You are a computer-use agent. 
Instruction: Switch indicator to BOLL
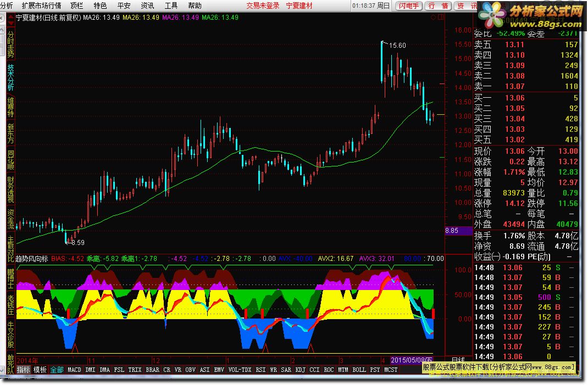(359, 370)
